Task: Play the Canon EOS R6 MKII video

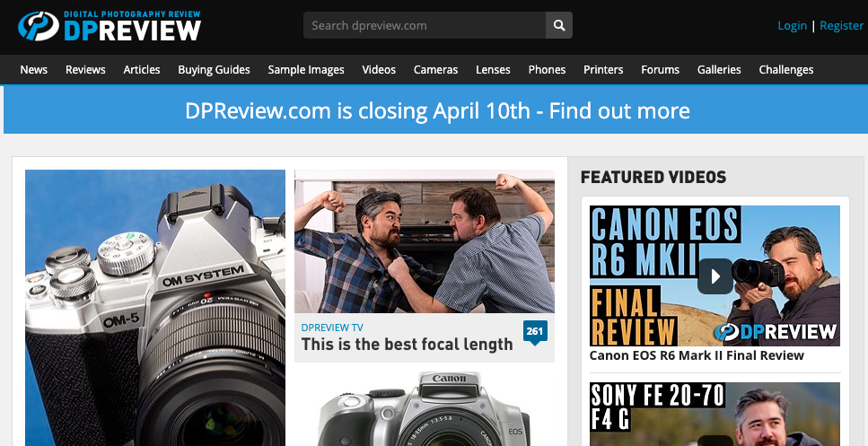Action: [715, 275]
